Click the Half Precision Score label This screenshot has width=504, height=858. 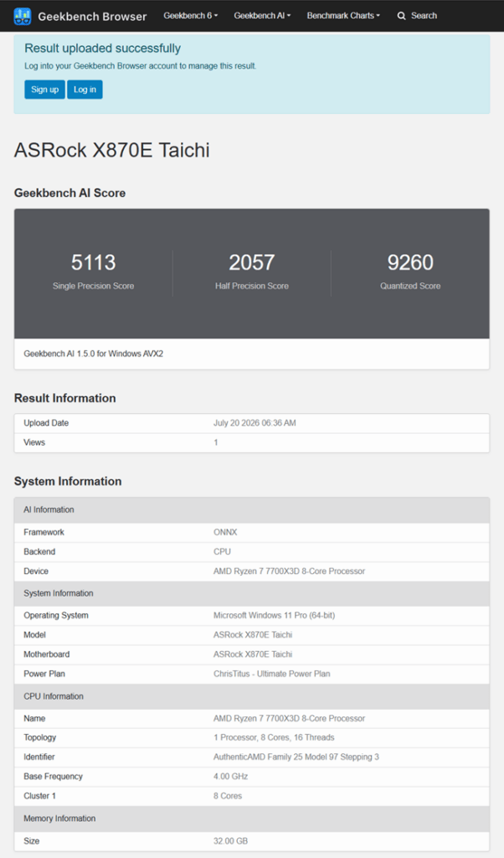click(x=251, y=286)
